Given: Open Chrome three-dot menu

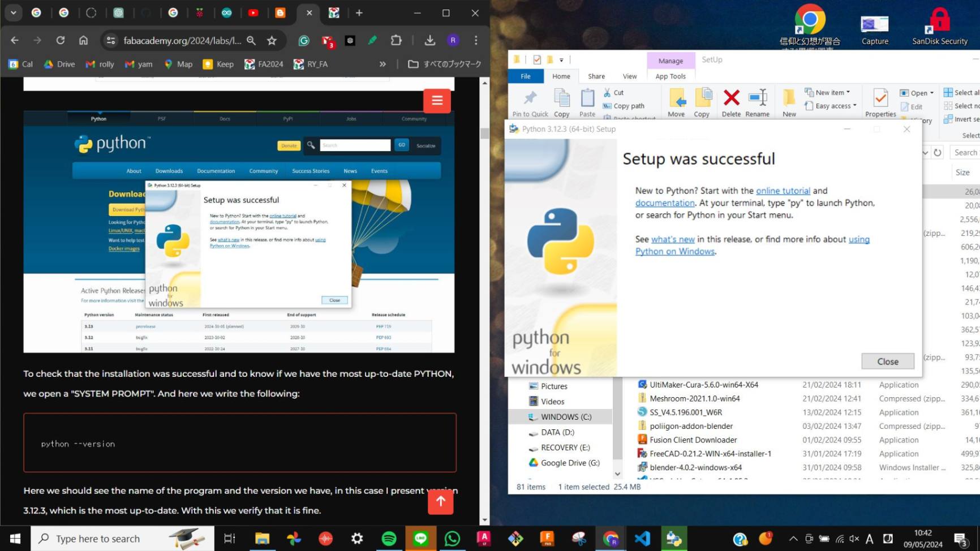Looking at the screenshot, I should coord(476,40).
